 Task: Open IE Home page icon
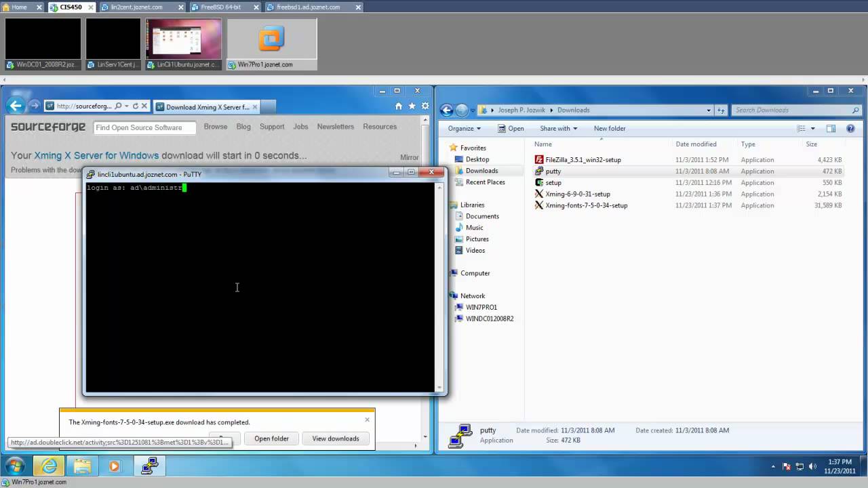pos(399,106)
